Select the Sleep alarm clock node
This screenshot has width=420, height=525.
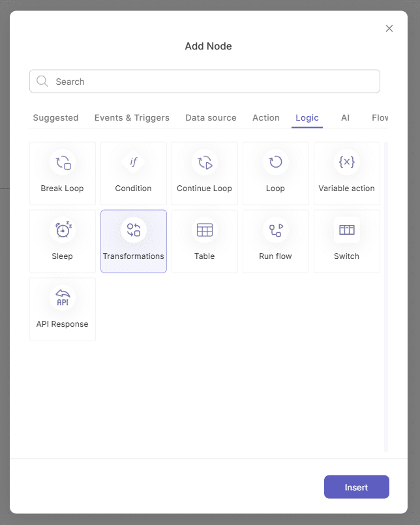point(63,241)
